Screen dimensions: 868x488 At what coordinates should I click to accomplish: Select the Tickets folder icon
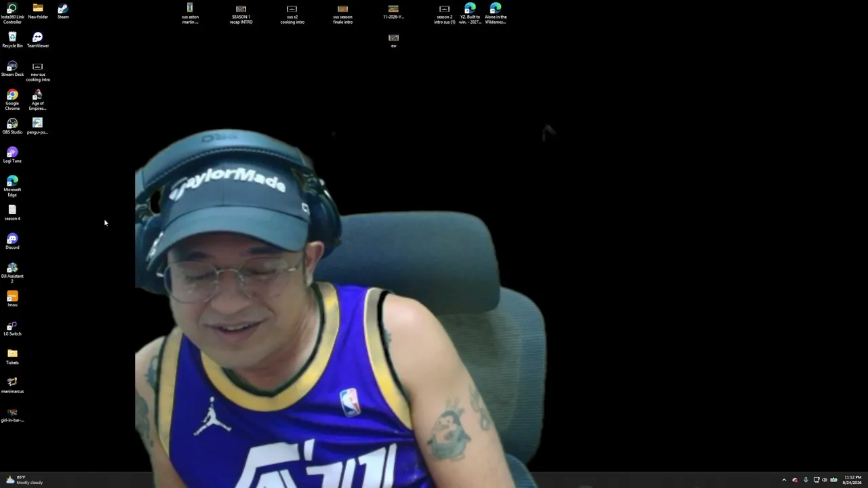tap(12, 357)
